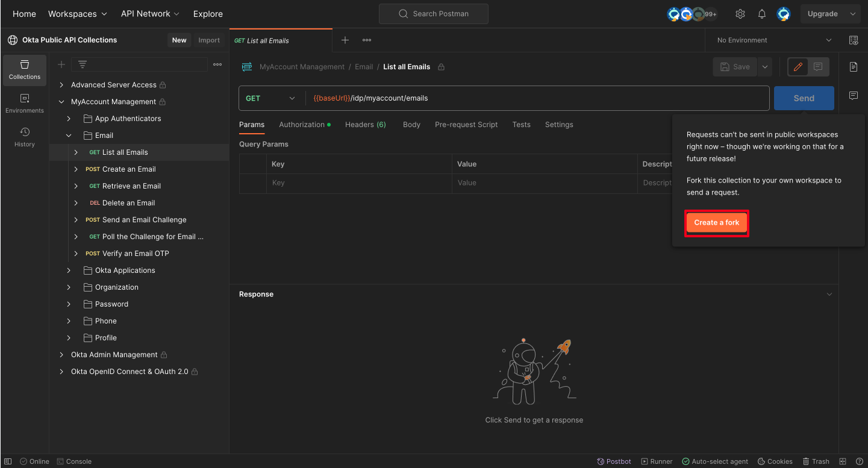Screen dimensions: 868x468
Task: Click the New button
Action: 180,40
